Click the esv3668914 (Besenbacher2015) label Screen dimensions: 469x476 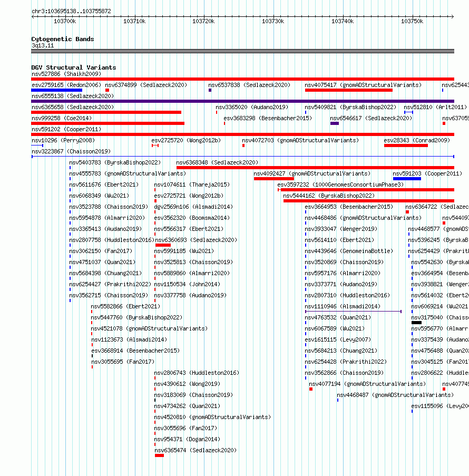coord(135,351)
